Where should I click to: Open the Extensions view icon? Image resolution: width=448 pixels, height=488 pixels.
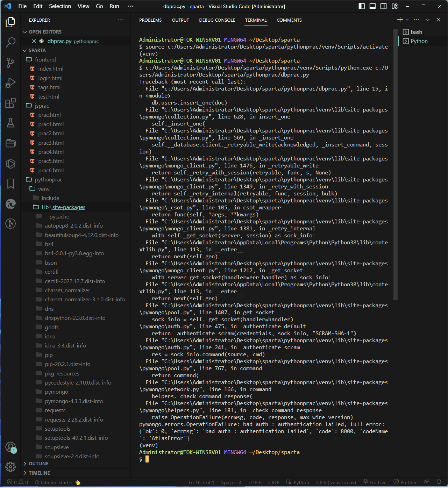click(10, 103)
